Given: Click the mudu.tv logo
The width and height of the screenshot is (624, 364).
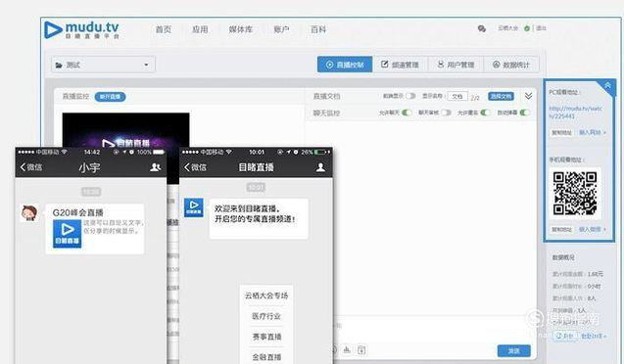Looking at the screenshot, I should pos(81,29).
